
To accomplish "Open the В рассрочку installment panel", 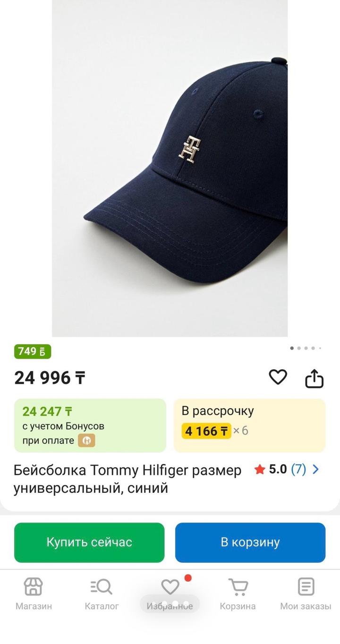I will [x=249, y=412].
